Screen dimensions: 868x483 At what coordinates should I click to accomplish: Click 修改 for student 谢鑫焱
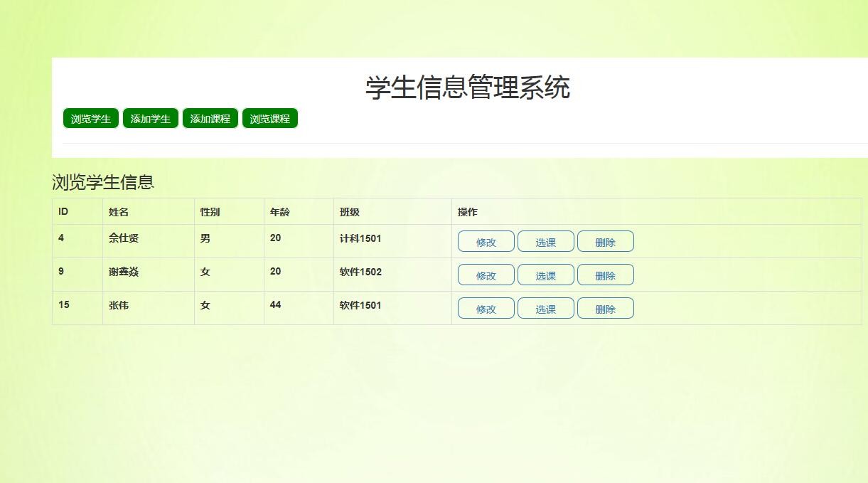click(x=486, y=275)
